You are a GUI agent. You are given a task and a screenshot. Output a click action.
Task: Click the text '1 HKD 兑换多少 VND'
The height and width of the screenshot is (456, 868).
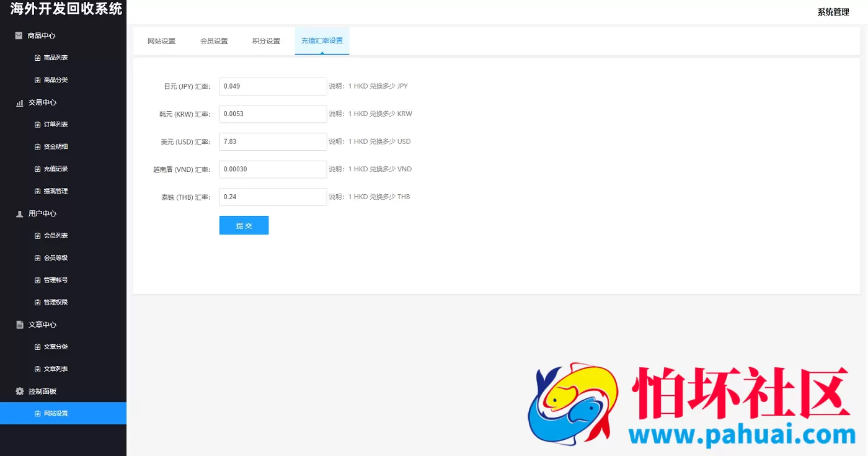click(x=380, y=169)
